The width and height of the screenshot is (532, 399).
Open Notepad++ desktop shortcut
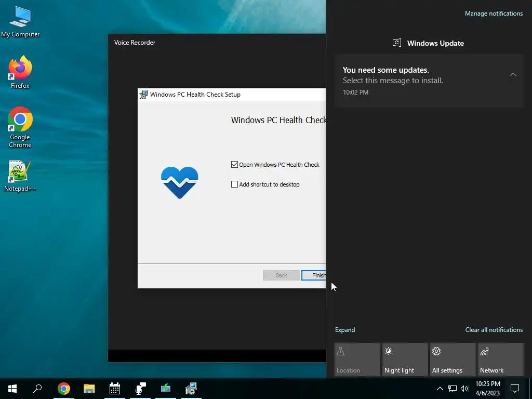[20, 176]
